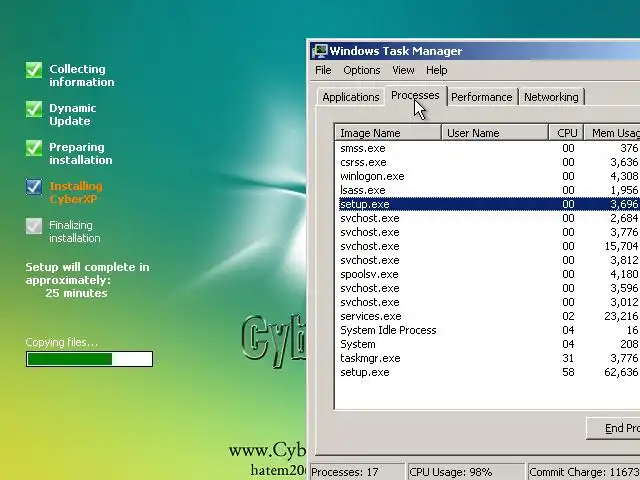Select the highlighted setup.exe row
Screen dimensions: 640x480
pyautogui.click(x=489, y=204)
